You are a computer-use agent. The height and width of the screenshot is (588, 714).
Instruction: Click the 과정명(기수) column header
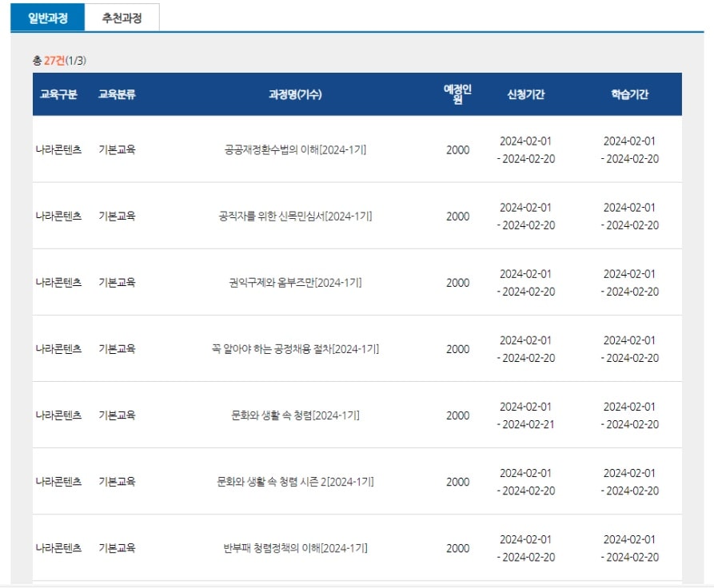[297, 93]
